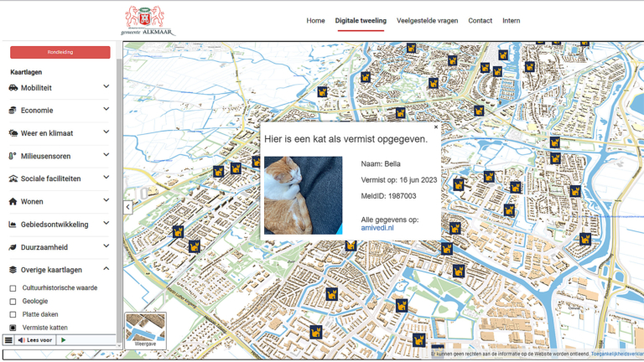Go to the Contact page

(x=480, y=21)
